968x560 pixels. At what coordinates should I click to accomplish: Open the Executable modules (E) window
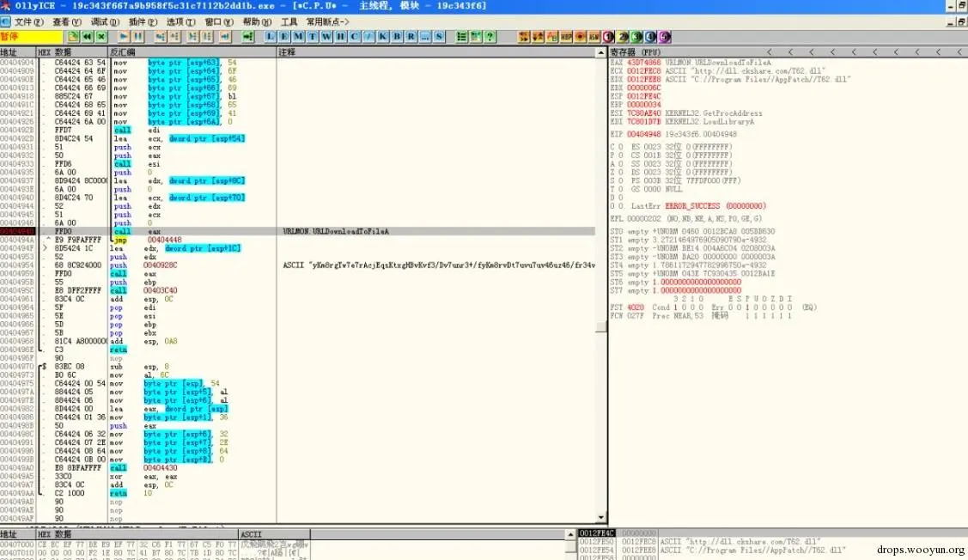(284, 36)
